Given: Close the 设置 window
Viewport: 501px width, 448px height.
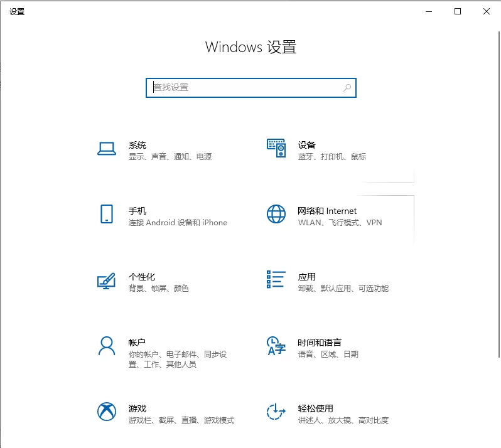Looking at the screenshot, I should coord(487,11).
